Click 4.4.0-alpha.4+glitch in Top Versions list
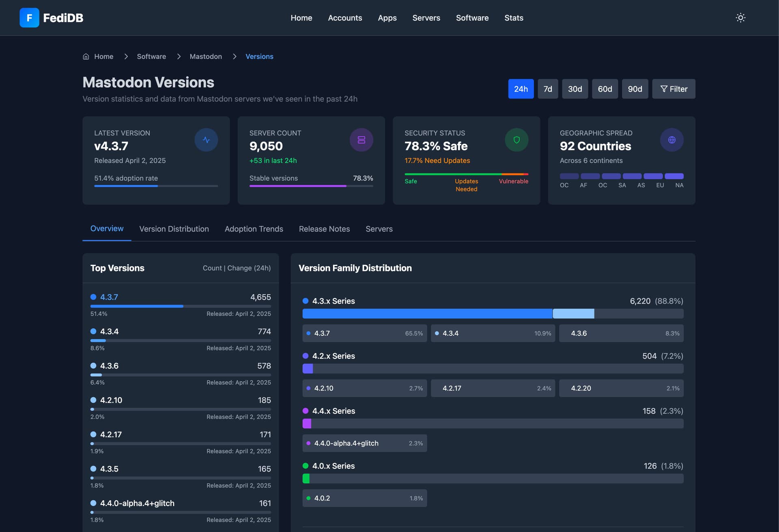 coord(137,503)
